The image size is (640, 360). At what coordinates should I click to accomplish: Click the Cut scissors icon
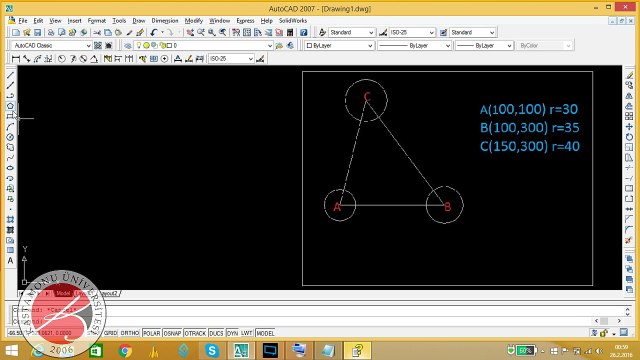click(x=97, y=32)
